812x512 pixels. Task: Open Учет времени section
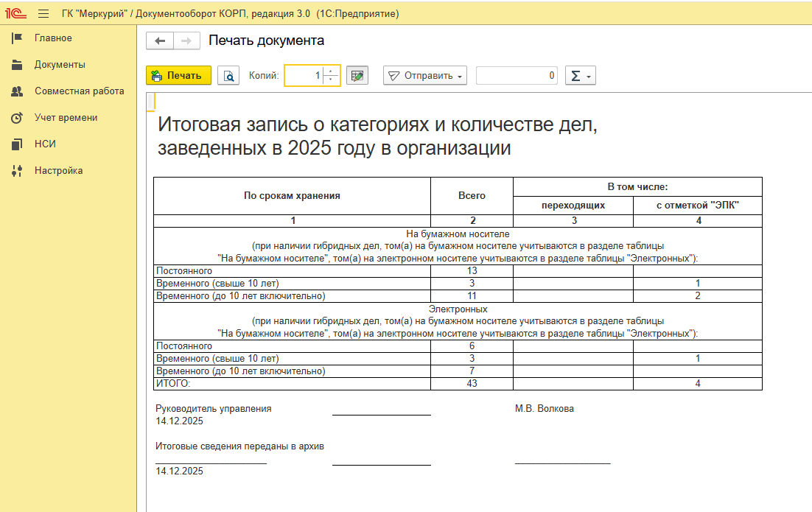point(66,118)
